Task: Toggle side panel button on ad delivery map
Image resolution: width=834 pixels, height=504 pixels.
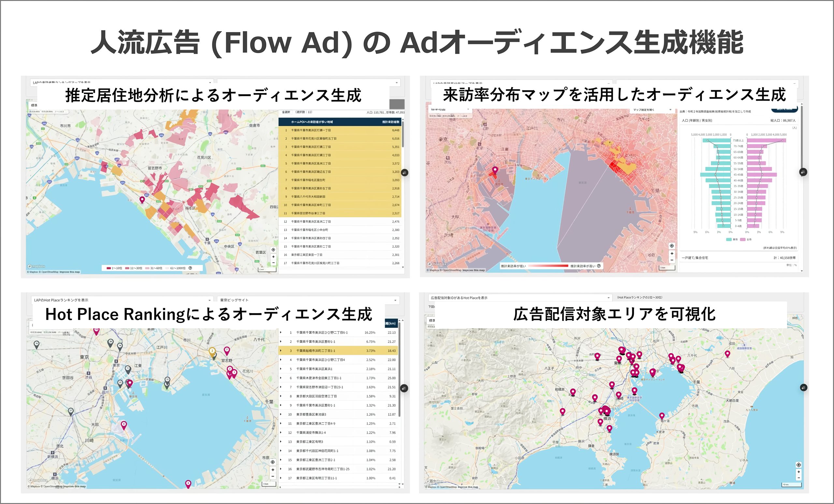Action: 803,388
